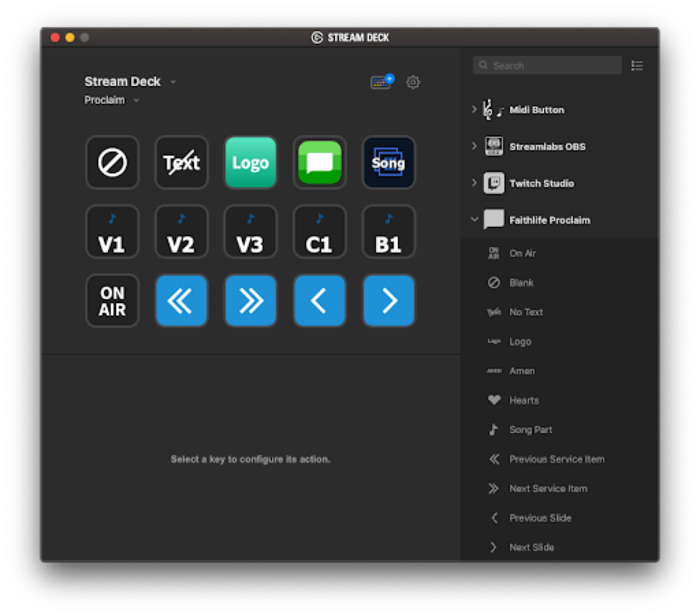Select the Next Service Item label
700x616 pixels.
548,489
